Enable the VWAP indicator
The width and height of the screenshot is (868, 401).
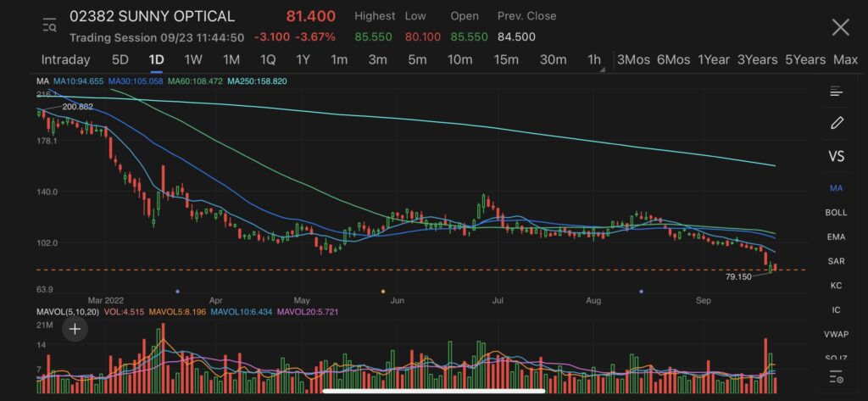tap(836, 334)
